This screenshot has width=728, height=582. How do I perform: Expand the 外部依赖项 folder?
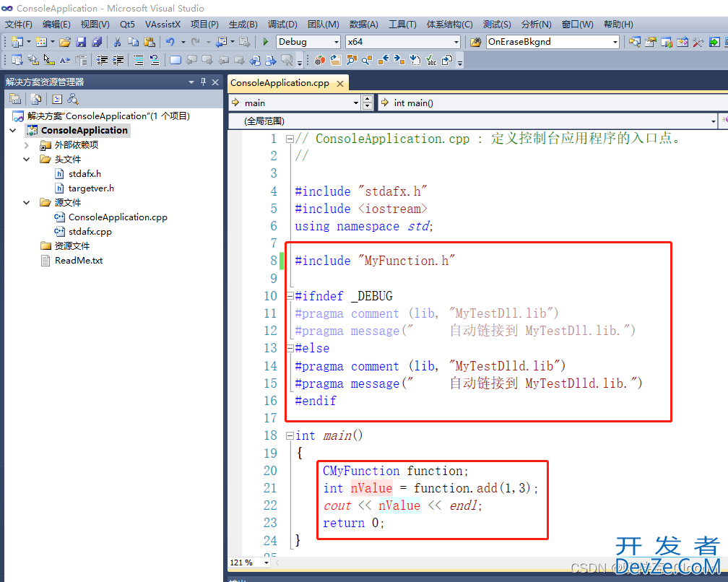(27, 145)
